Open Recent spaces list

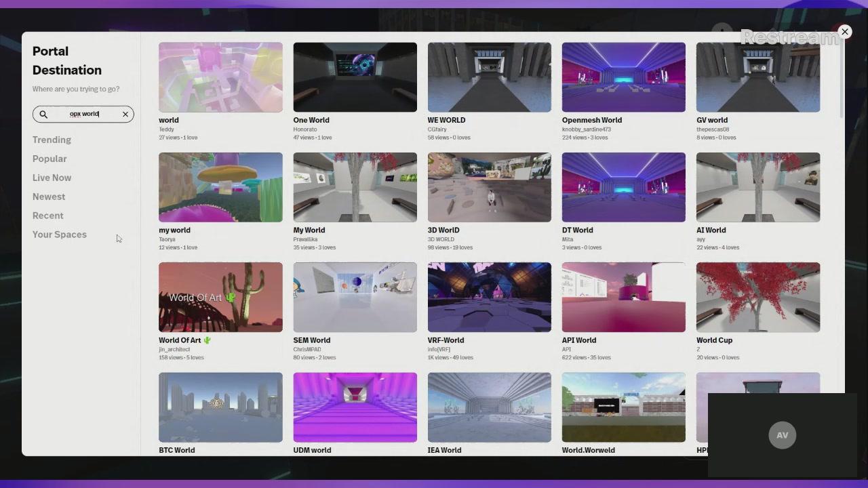tap(47, 216)
